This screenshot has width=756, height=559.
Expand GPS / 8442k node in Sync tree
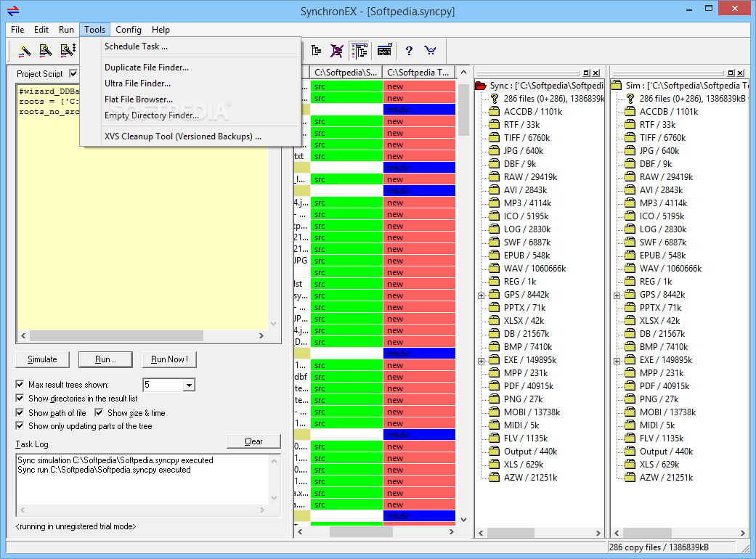[x=481, y=295]
